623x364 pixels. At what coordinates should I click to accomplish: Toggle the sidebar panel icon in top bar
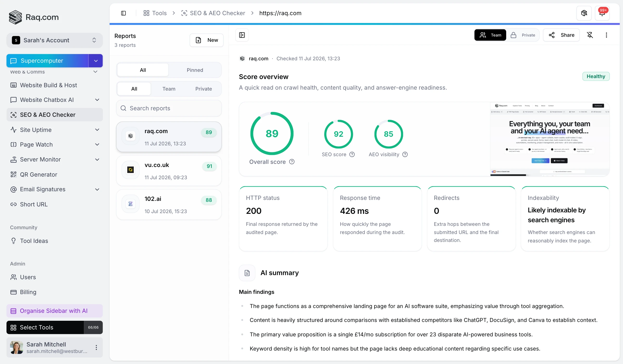click(123, 13)
